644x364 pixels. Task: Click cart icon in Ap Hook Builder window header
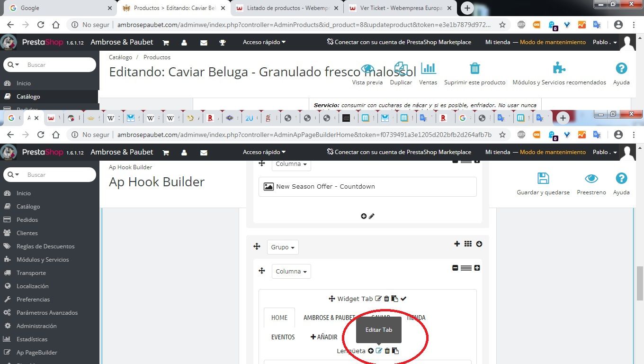click(x=166, y=153)
